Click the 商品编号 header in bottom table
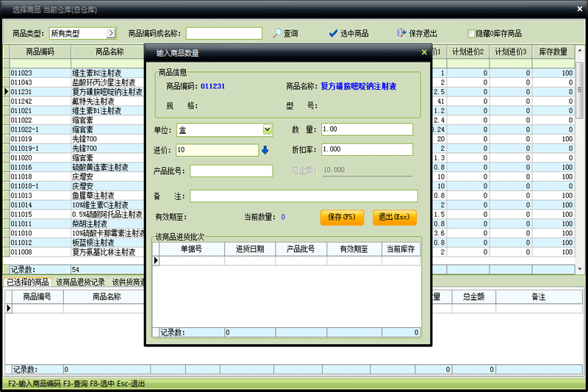The width and height of the screenshot is (588, 392). point(37,296)
